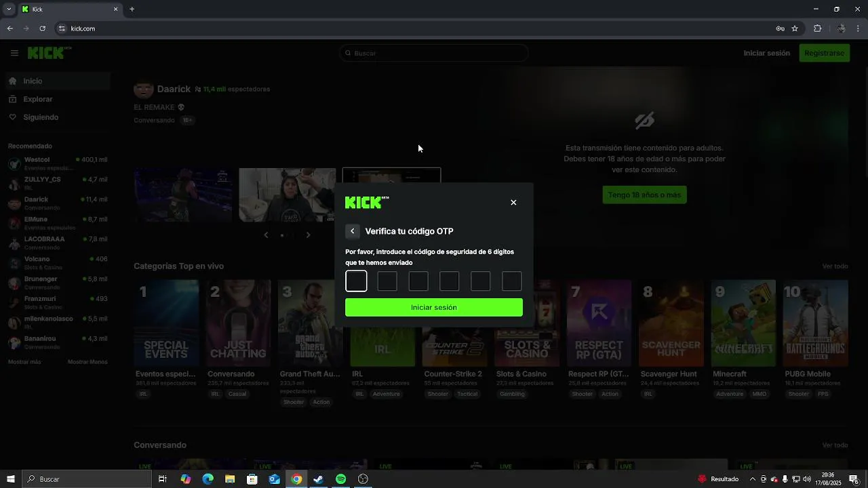The width and height of the screenshot is (868, 488).
Task: Go back from OTP verification step
Action: [x=352, y=231]
